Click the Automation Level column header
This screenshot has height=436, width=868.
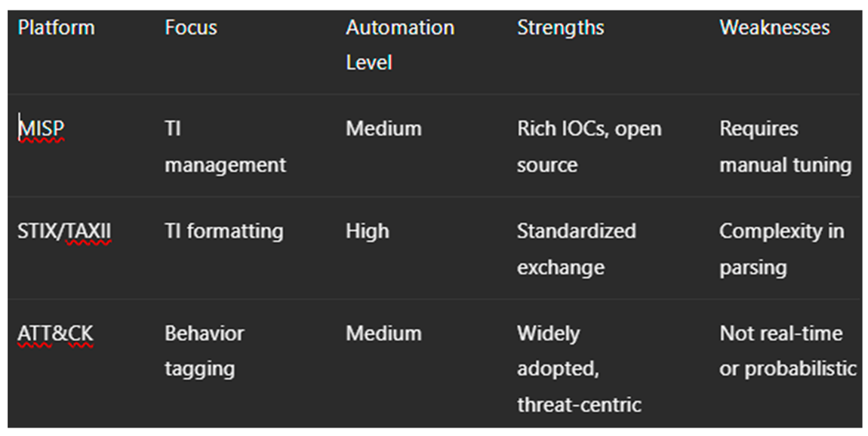click(400, 45)
